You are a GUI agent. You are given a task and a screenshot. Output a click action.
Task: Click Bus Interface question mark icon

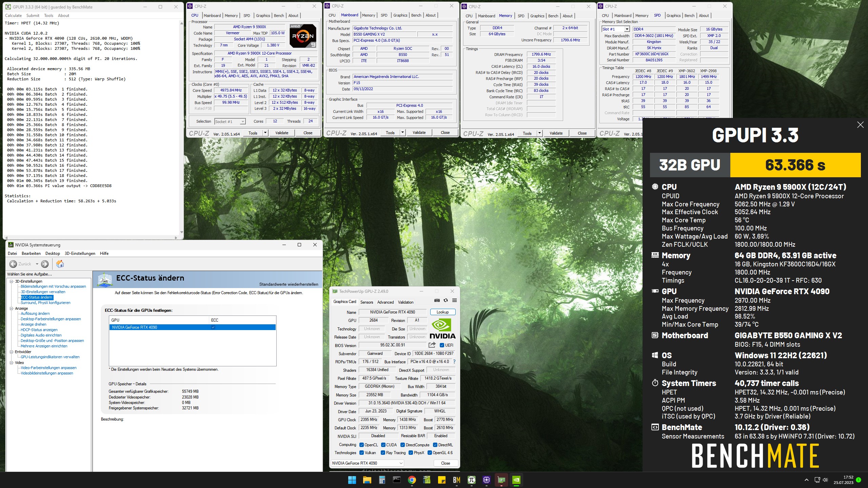tap(454, 362)
